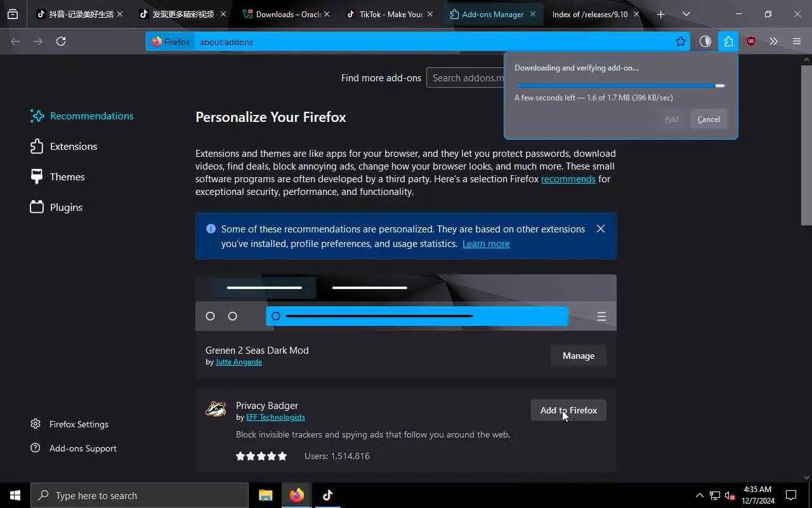The width and height of the screenshot is (812, 508).
Task: Reload the current page
Action: (x=61, y=41)
